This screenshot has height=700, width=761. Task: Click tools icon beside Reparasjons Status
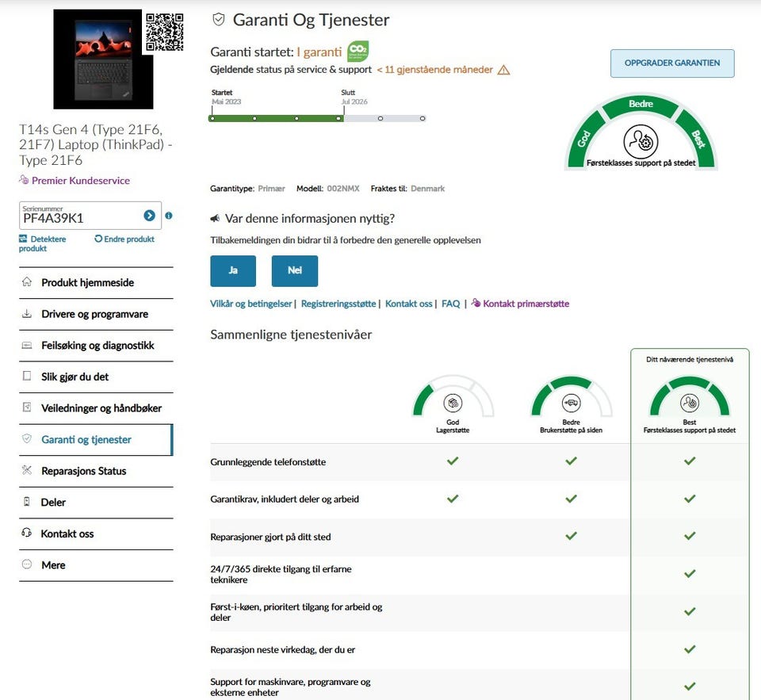coord(27,470)
